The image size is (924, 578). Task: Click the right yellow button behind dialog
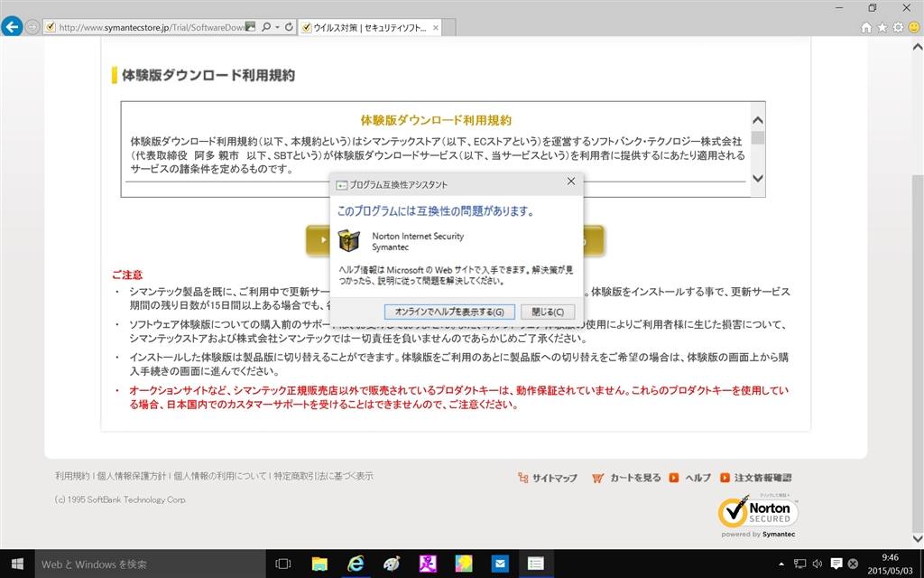594,240
